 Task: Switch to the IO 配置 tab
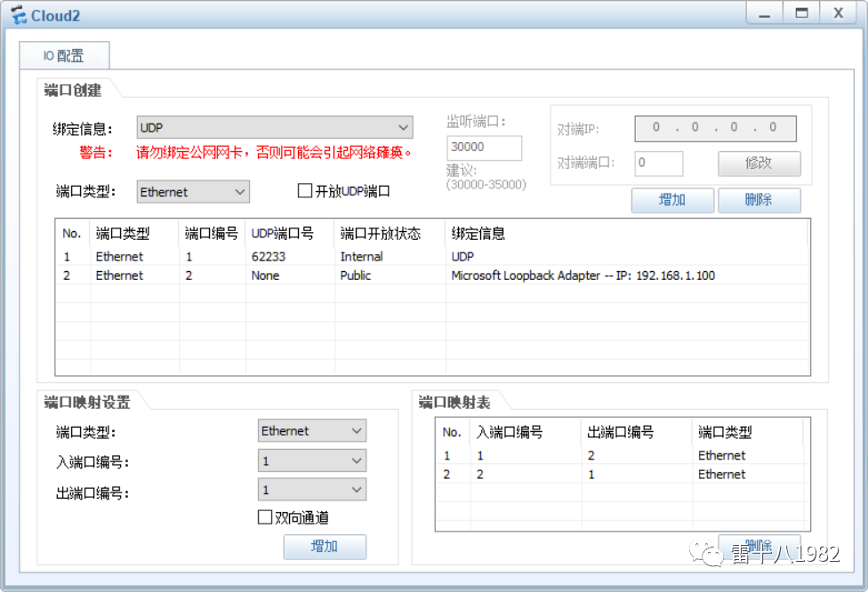point(64,55)
